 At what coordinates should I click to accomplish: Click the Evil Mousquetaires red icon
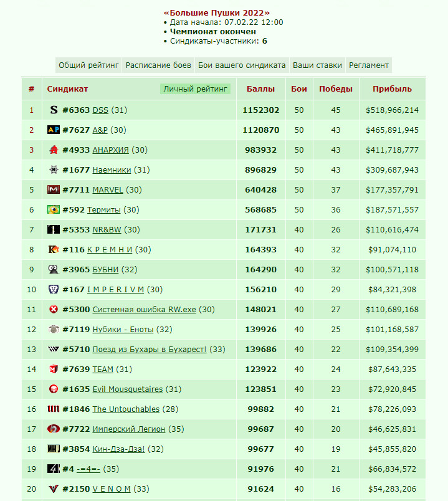point(54,389)
